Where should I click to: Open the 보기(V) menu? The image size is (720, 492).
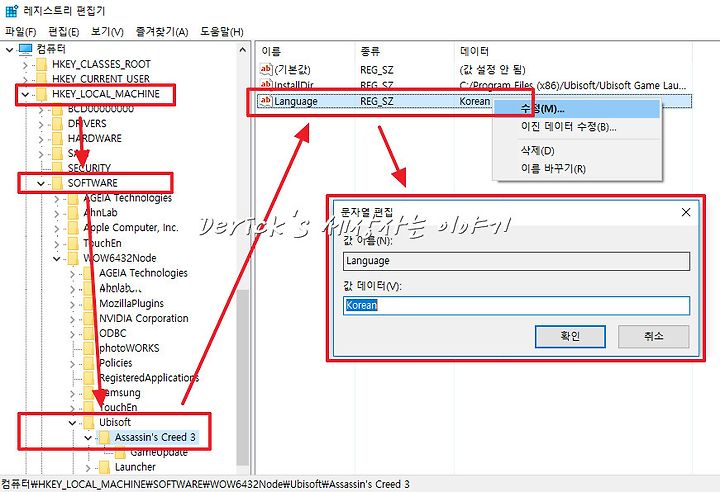[107, 32]
